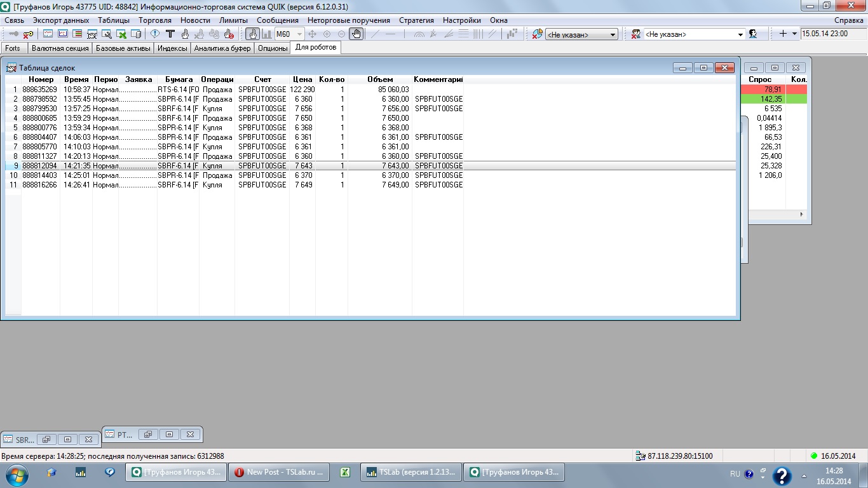
Task: Click the grey arcs drawing tool icon
Action: tap(419, 34)
